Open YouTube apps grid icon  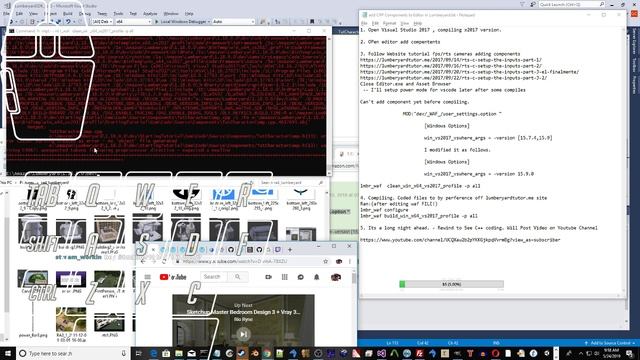[284, 277]
